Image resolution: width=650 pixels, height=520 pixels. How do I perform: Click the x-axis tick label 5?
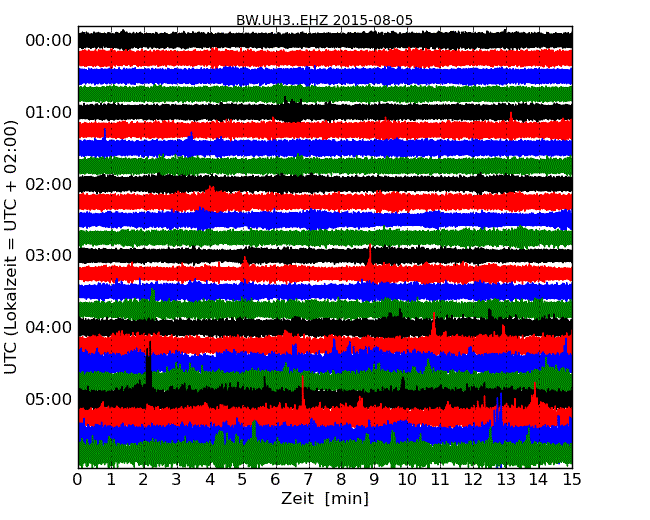tap(243, 480)
